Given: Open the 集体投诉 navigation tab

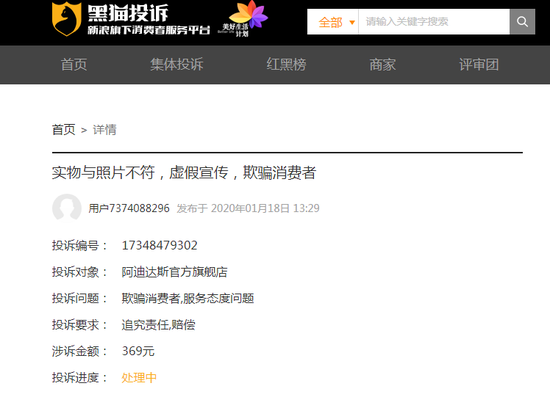Looking at the screenshot, I should [177, 65].
